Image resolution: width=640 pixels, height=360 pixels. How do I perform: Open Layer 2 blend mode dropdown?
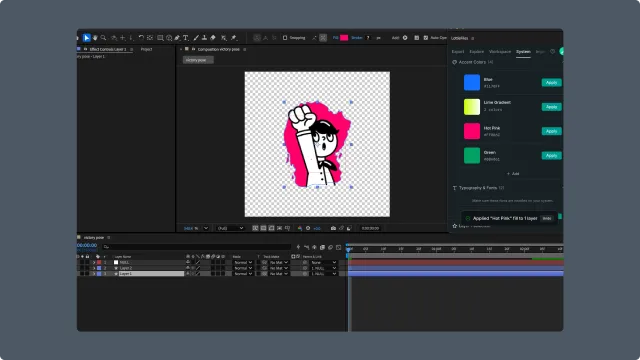tap(243, 268)
